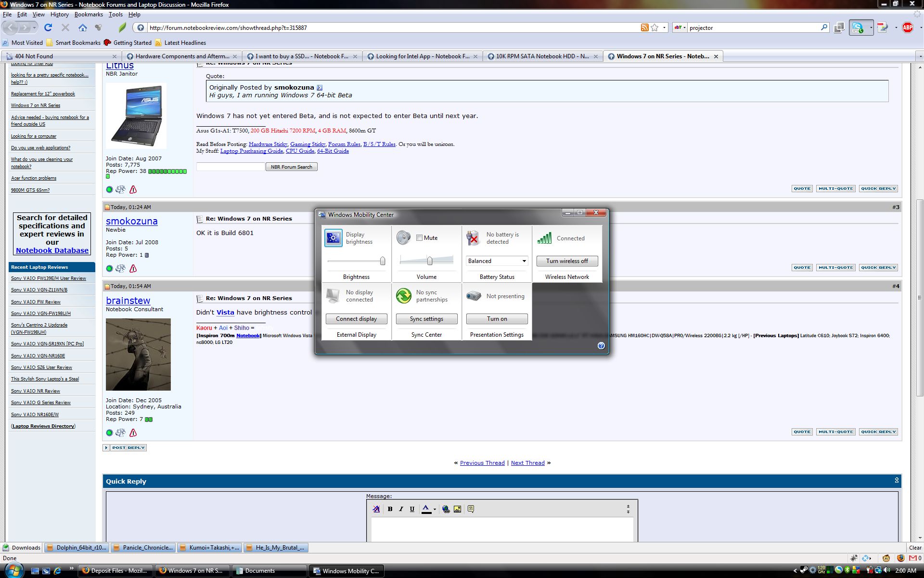Open the address bar URL history dropdown
The height and width of the screenshot is (578, 924).
pyautogui.click(x=664, y=27)
